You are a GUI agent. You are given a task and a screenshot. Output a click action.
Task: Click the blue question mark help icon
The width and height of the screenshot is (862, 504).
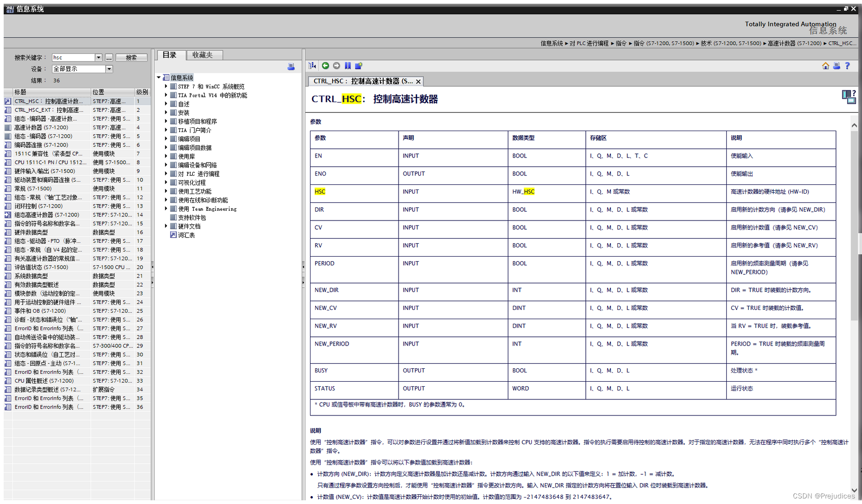tap(848, 66)
